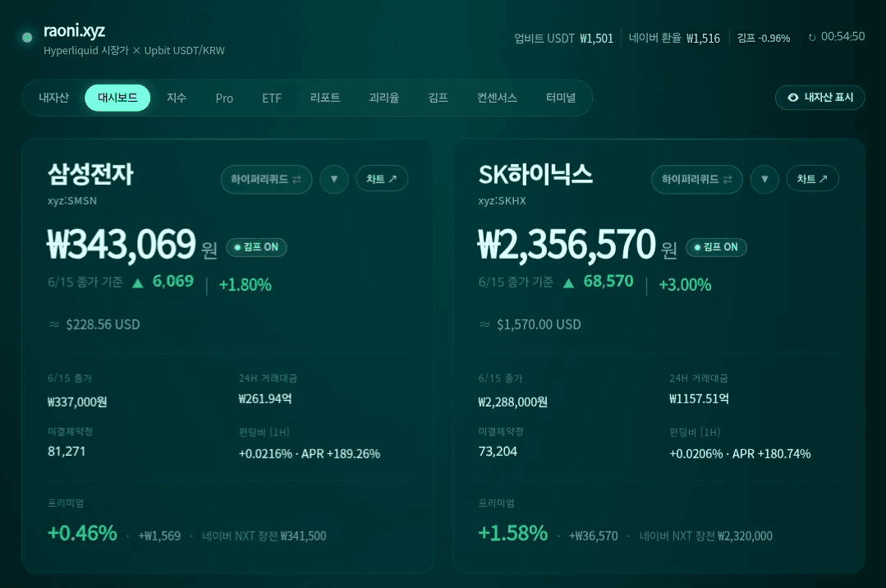Click $228.56 USD value
The image size is (886, 588).
103,324
